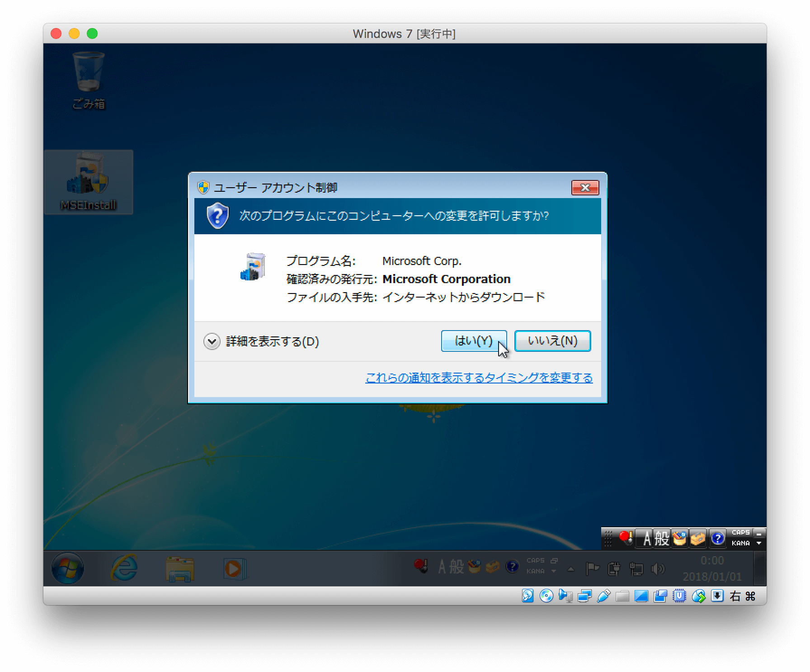Click show hidden icons arrow in system tray
This screenshot has height=672, width=810.
571,568
